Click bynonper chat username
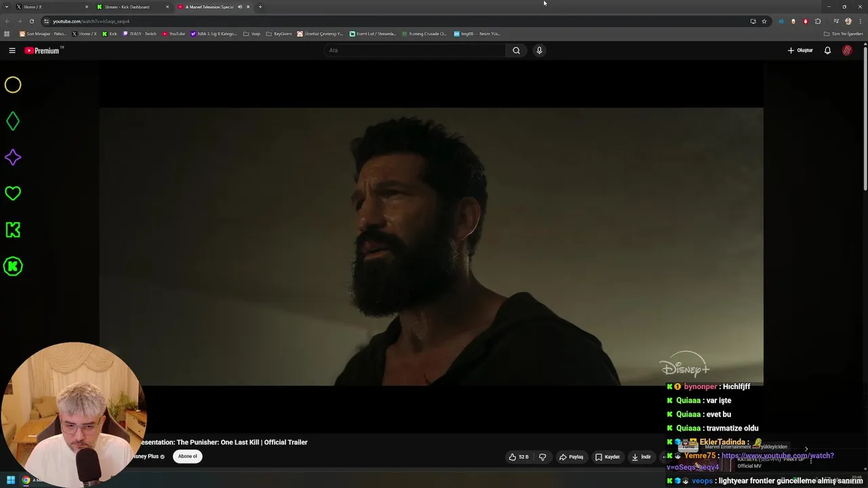Screen dimensions: 868x488 701,386
